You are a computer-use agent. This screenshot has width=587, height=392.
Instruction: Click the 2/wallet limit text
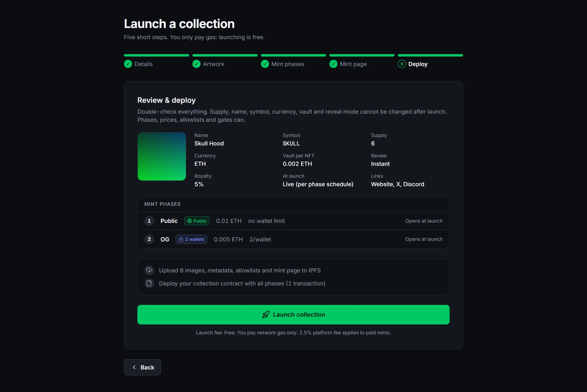pos(260,239)
